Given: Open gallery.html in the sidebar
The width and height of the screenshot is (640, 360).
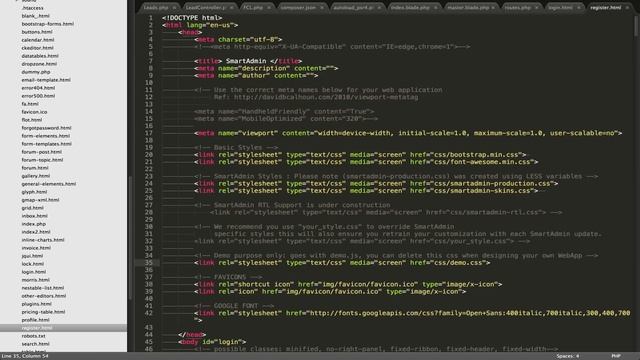Looking at the screenshot, I should point(36,176).
